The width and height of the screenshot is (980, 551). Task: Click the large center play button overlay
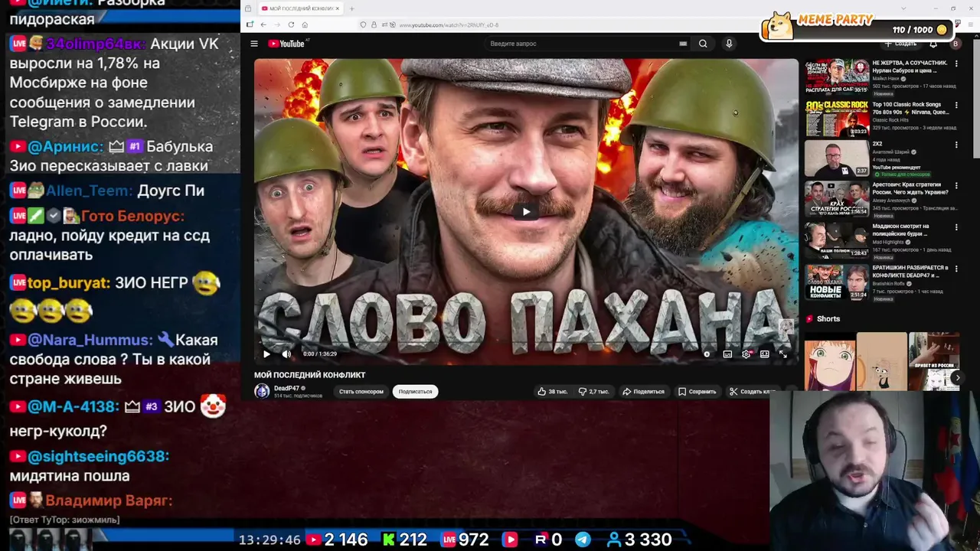tap(525, 212)
